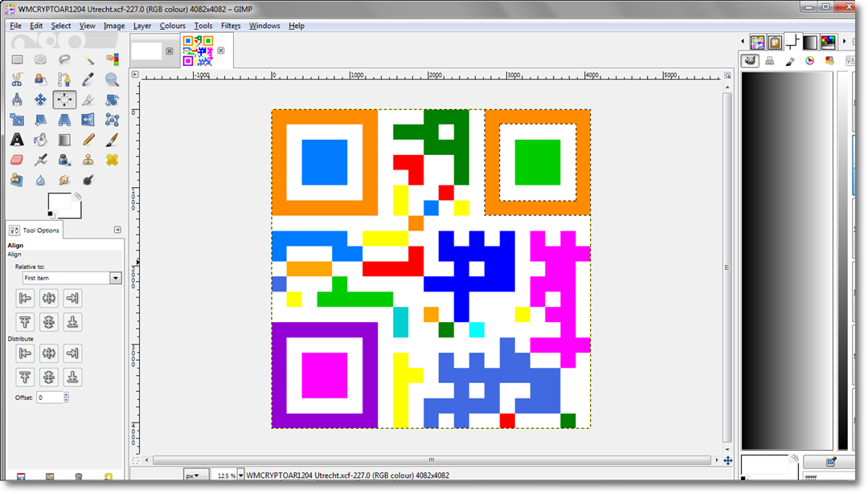Open the Filters menu
Screen dimensions: 868x494
231,26
